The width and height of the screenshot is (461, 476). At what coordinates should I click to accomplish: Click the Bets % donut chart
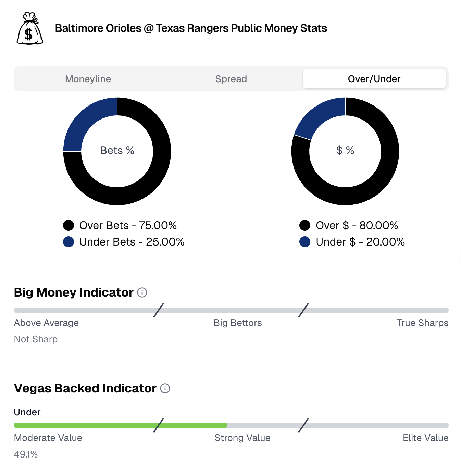(117, 151)
